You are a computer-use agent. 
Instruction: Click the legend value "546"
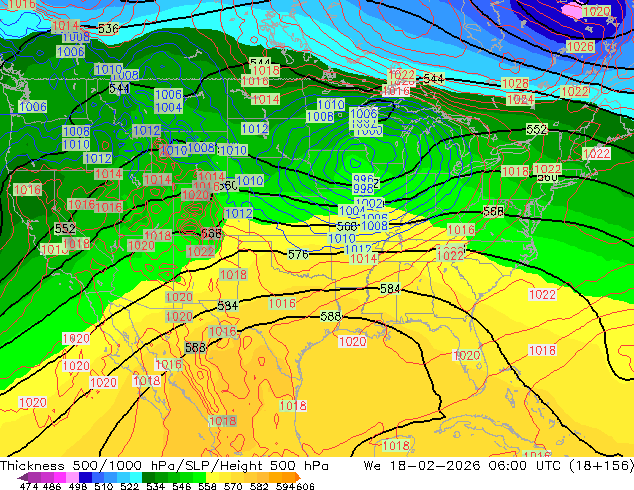pyautogui.click(x=182, y=486)
